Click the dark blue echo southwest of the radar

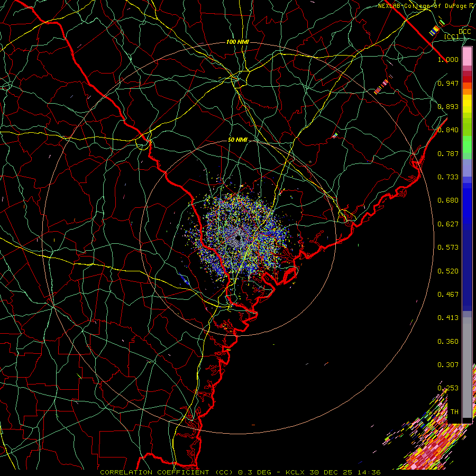pyautogui.click(x=184, y=279)
